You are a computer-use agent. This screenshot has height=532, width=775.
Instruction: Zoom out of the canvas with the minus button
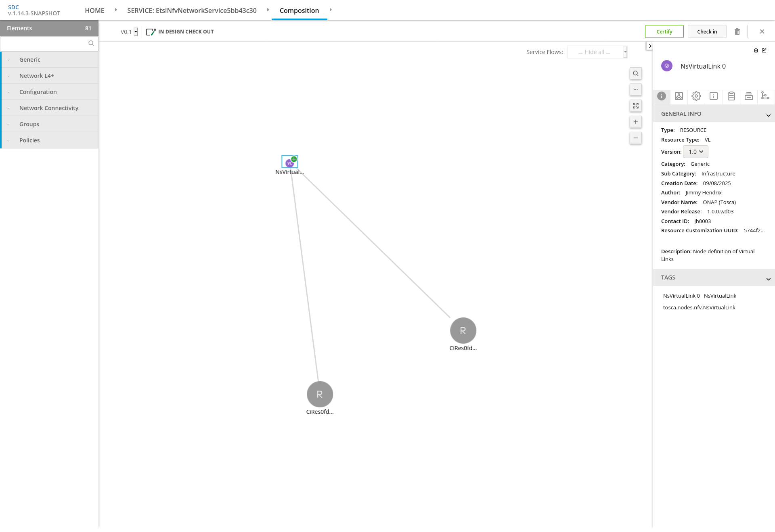click(636, 138)
